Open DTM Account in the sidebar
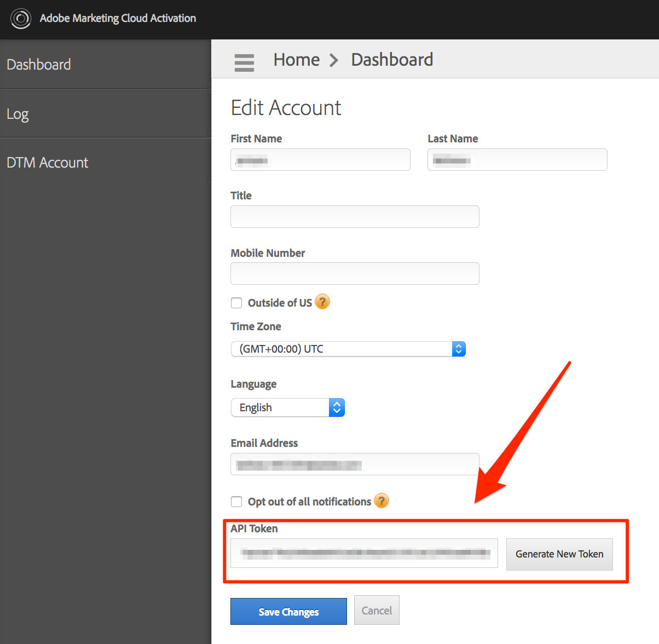 click(106, 163)
